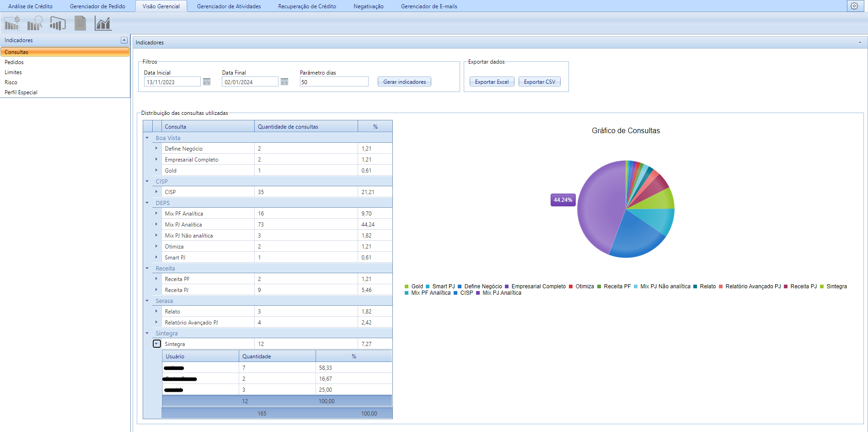Select Consultas in the indicators list
The height and width of the screenshot is (432, 868).
click(65, 52)
